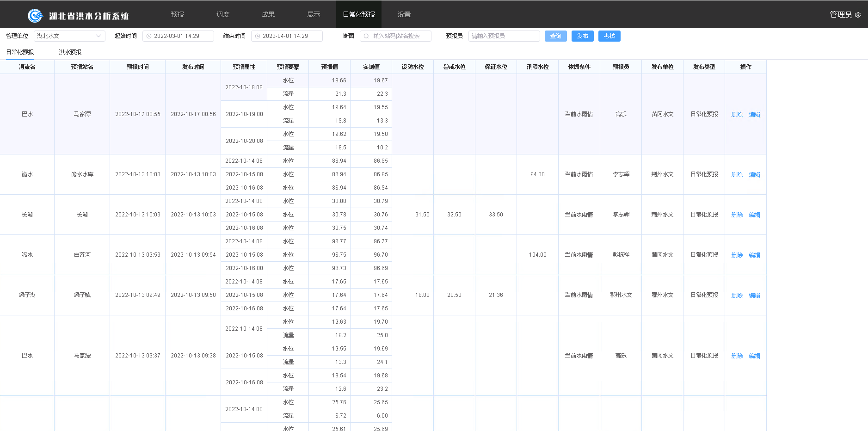Expand the 管理单位 dropdown arrow
The height and width of the screenshot is (431, 868).
pyautogui.click(x=98, y=36)
